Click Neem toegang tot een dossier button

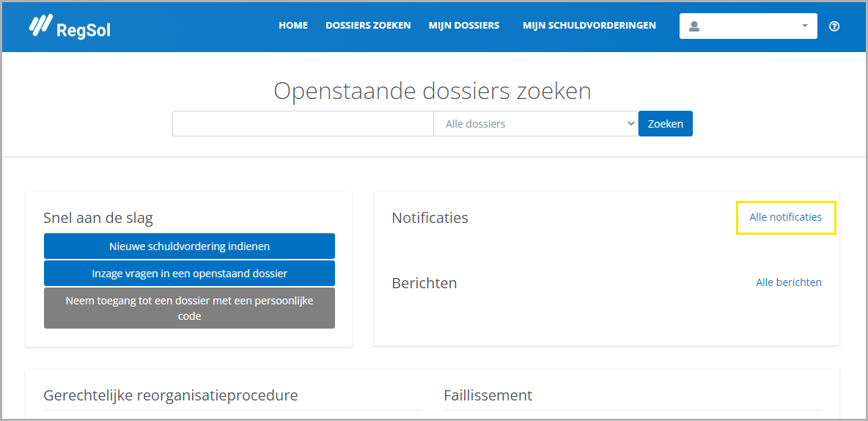(x=189, y=308)
